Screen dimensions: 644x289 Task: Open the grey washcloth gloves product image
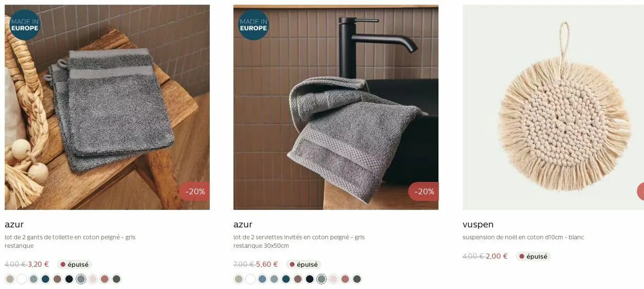coord(107,107)
